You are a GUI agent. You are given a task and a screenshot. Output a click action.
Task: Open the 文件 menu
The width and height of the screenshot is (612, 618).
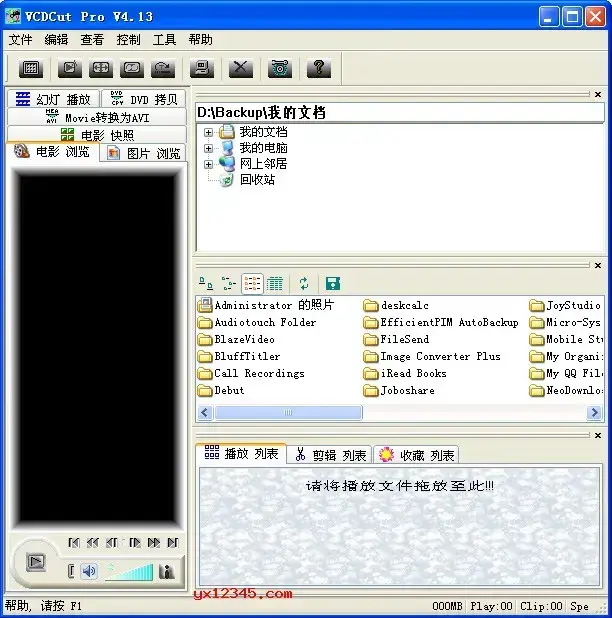pos(20,39)
